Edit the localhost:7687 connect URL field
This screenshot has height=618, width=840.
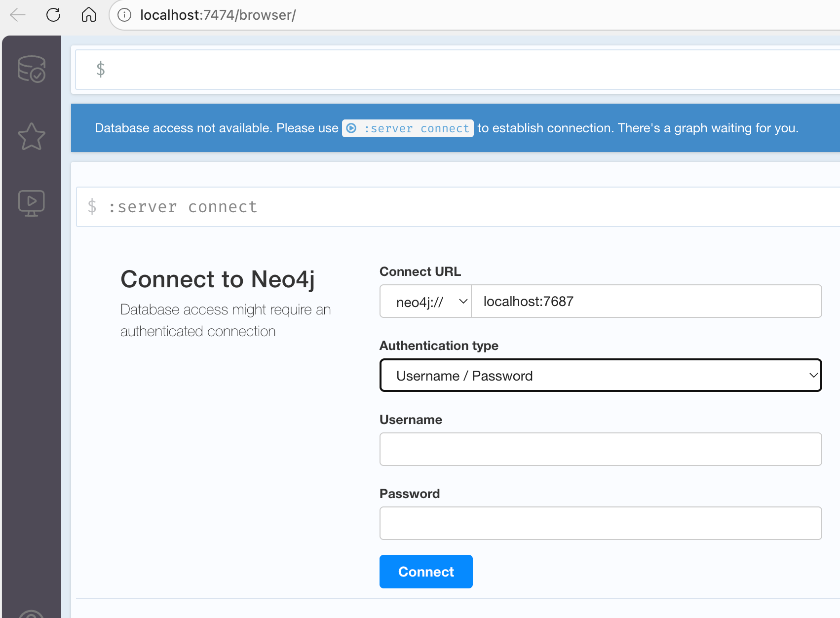point(647,301)
